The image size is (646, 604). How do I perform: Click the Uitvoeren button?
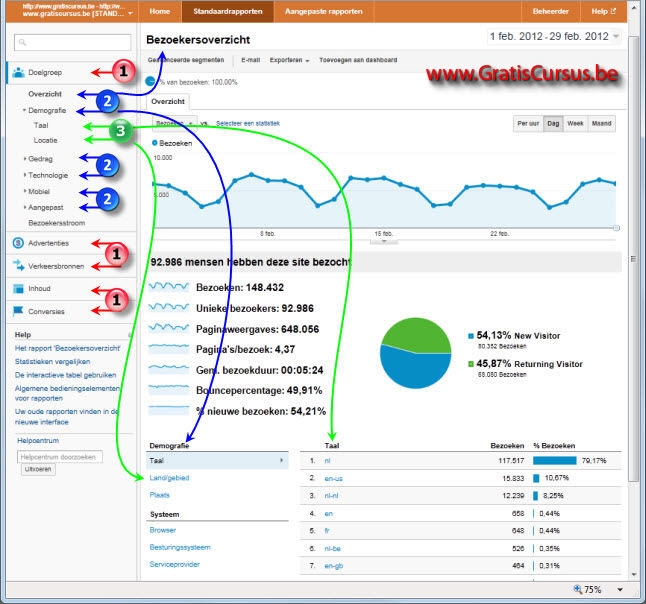pos(38,469)
